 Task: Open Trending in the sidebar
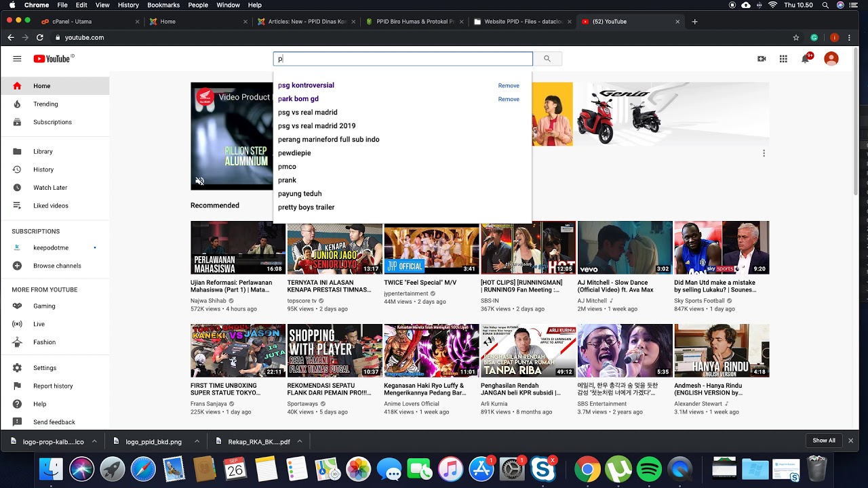[x=55, y=104]
